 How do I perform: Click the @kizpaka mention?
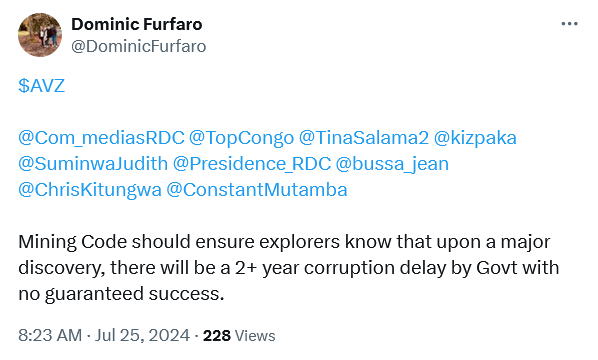(475, 138)
